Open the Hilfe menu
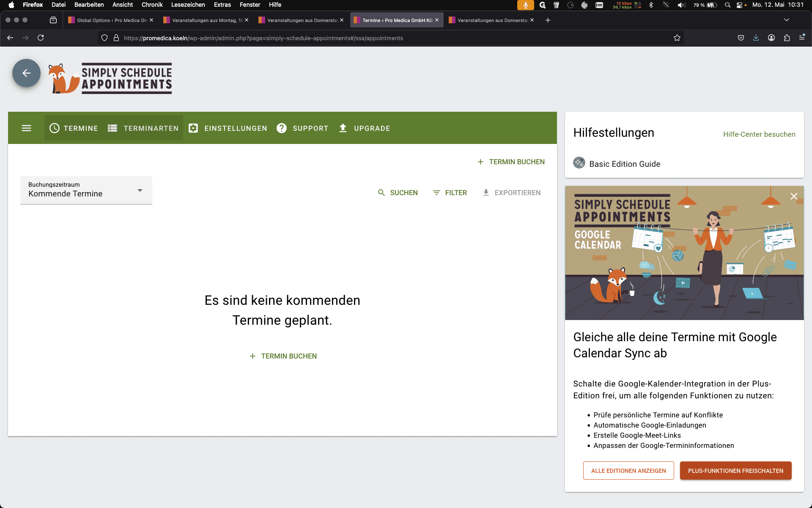812x508 pixels. (x=275, y=5)
